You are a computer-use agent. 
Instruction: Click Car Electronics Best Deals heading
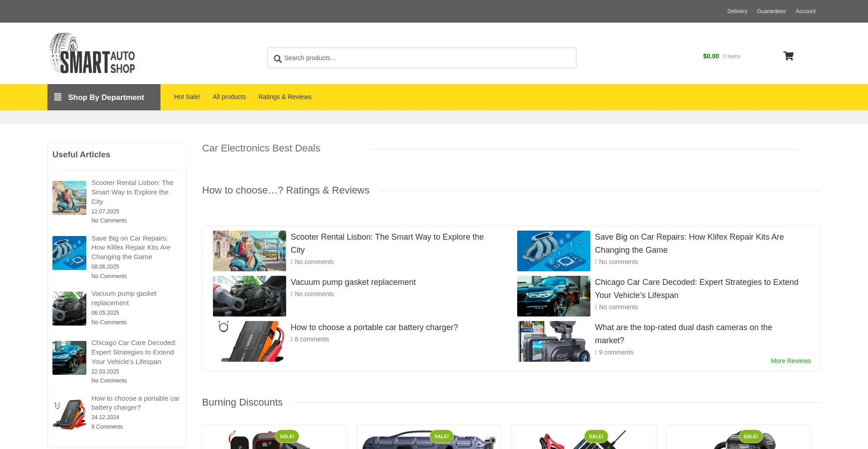click(261, 148)
